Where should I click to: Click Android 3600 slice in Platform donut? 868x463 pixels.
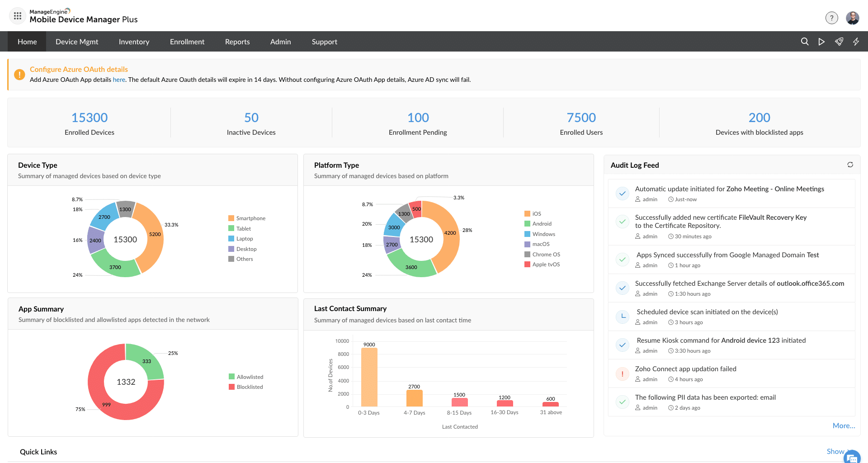coord(411,267)
